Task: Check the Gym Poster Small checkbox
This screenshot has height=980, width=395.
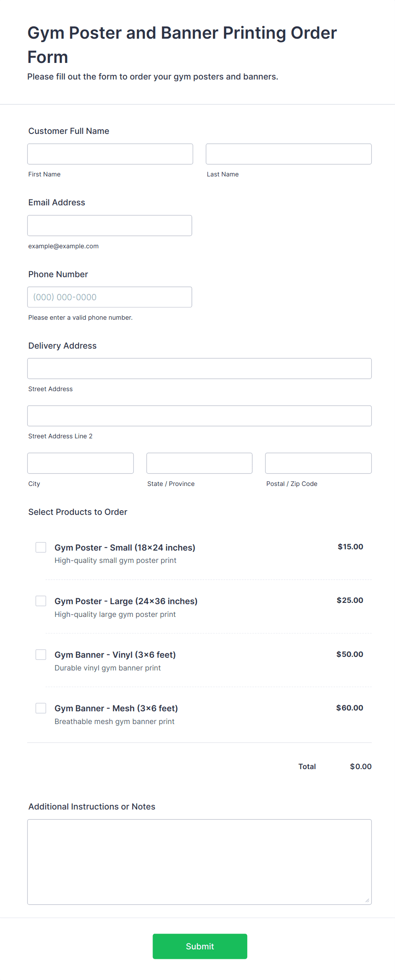Action: [41, 547]
